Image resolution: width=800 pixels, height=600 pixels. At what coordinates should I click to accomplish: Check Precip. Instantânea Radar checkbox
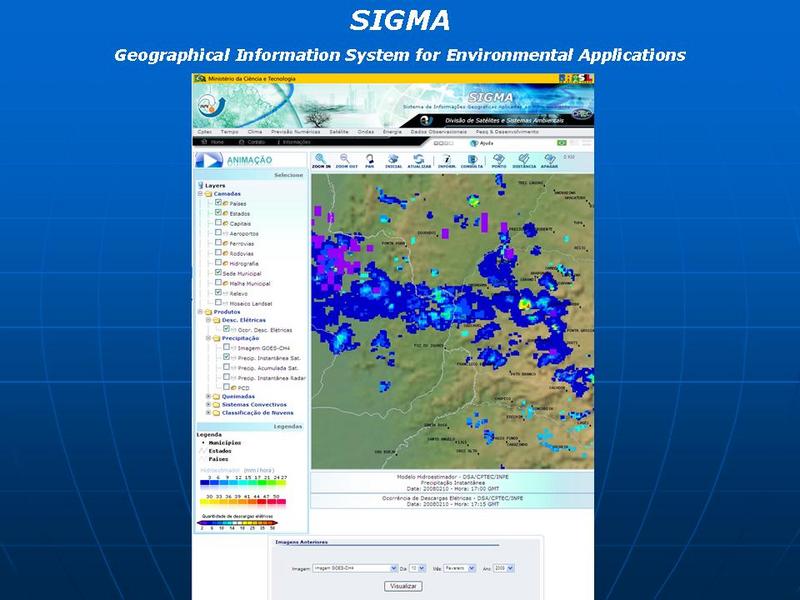point(226,377)
